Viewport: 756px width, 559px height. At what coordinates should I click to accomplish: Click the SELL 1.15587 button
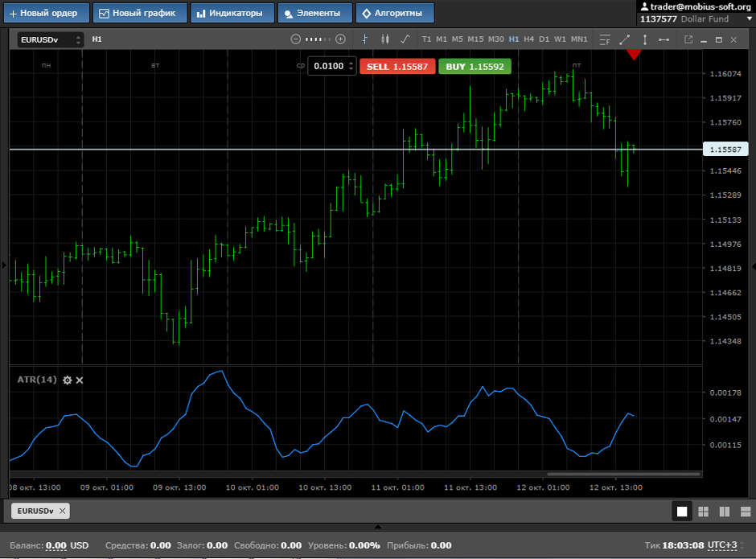click(x=397, y=67)
